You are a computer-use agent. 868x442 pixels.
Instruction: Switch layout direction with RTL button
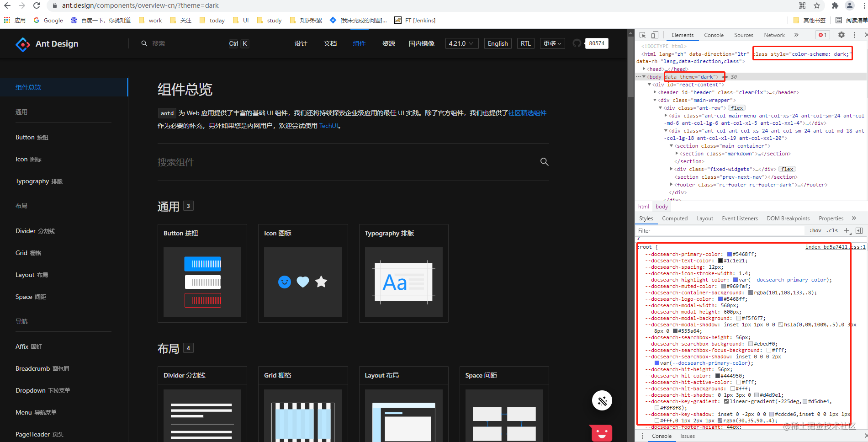point(526,43)
